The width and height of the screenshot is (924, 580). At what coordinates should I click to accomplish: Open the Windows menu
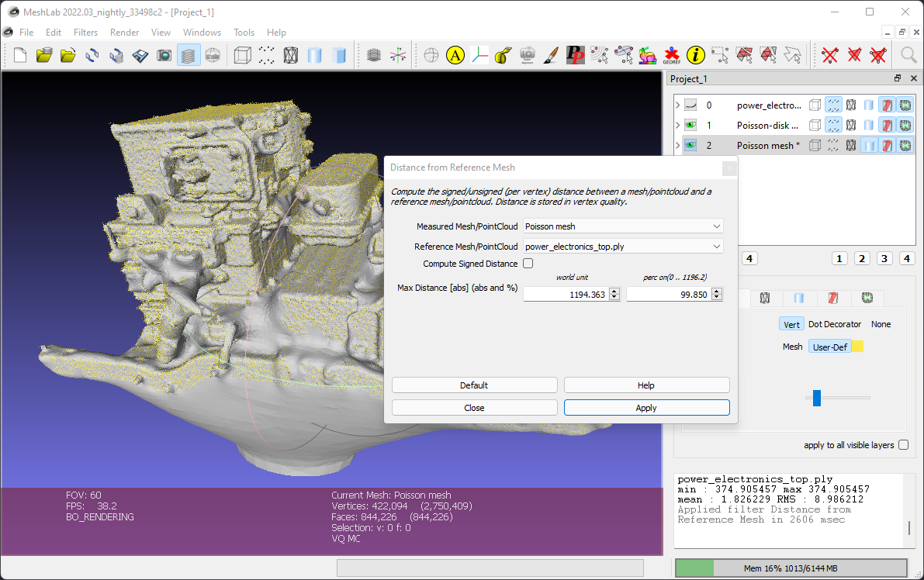[202, 33]
